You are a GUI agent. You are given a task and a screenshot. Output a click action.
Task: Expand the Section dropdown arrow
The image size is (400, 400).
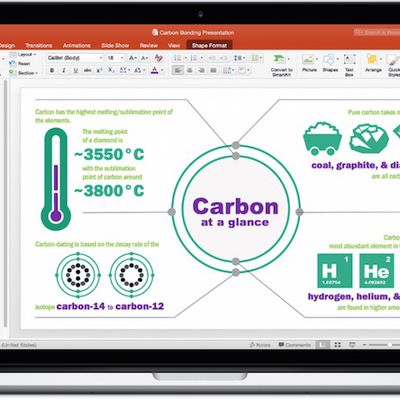coord(36,73)
